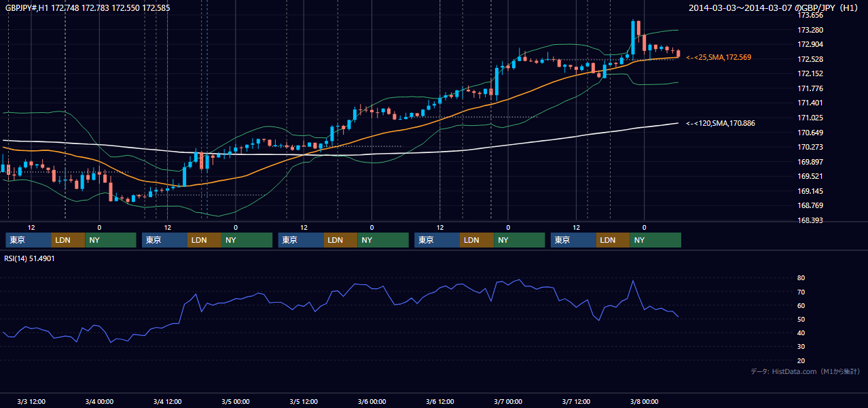Image resolution: width=868 pixels, height=408 pixels.
Task: Pick the March 5 東京 session block
Action: tap(302, 240)
